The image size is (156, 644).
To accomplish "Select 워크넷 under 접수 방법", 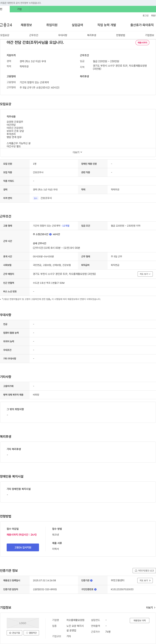I will (x=56, y=535).
